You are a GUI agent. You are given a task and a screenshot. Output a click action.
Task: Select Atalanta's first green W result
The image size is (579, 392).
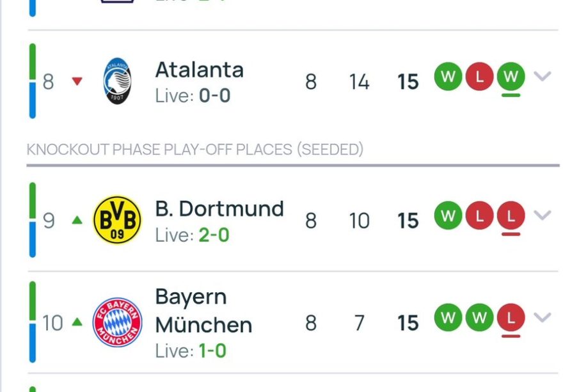(448, 77)
